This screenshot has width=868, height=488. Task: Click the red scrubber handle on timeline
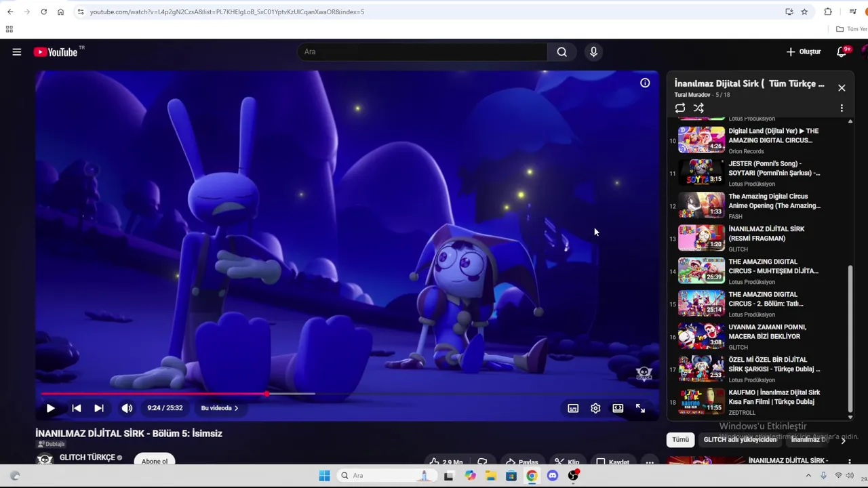click(267, 393)
